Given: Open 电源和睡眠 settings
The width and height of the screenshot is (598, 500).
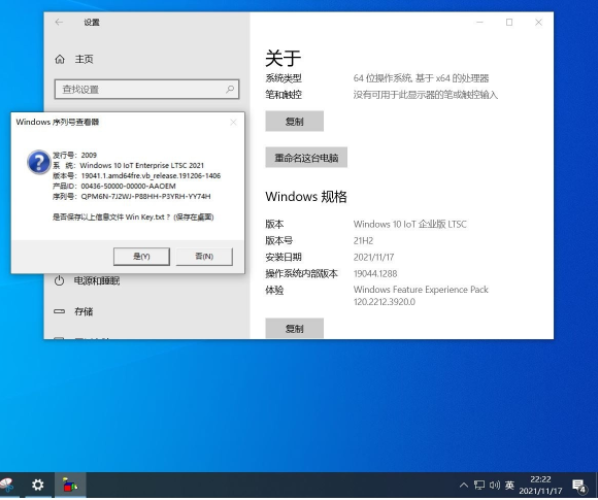Looking at the screenshot, I should (96, 281).
